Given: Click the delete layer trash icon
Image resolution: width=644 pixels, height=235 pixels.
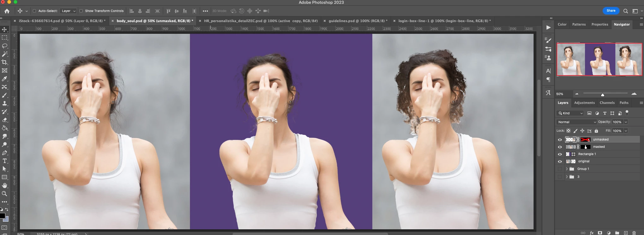Looking at the screenshot, I should [634, 233].
